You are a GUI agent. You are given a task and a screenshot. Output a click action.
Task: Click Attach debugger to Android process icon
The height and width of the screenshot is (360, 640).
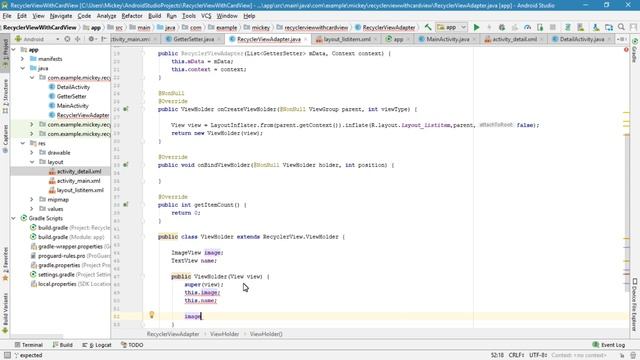pyautogui.click(x=540, y=27)
